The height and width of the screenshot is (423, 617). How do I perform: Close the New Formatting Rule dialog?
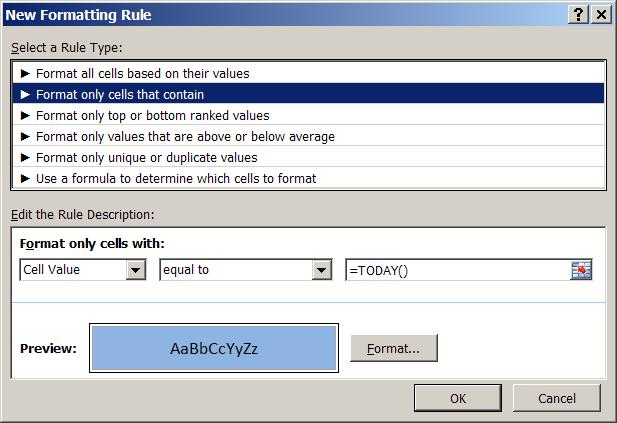[601, 15]
